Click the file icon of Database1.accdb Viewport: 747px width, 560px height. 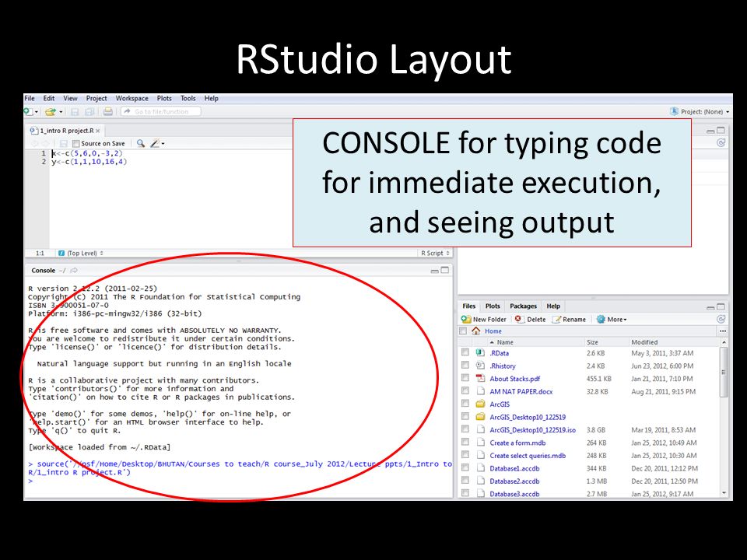point(481,468)
